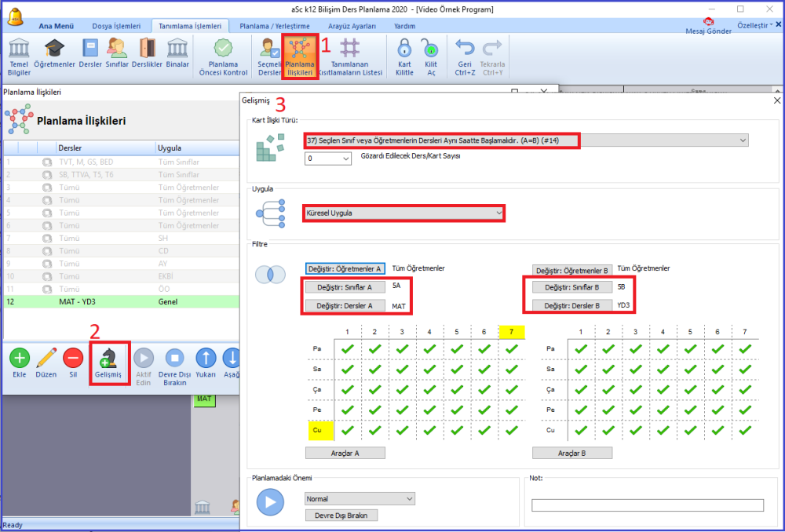Image resolution: width=785 pixels, height=532 pixels.
Task: Click the Devre Dışı Bırakın button in Gelişmiş
Action: pos(341,516)
